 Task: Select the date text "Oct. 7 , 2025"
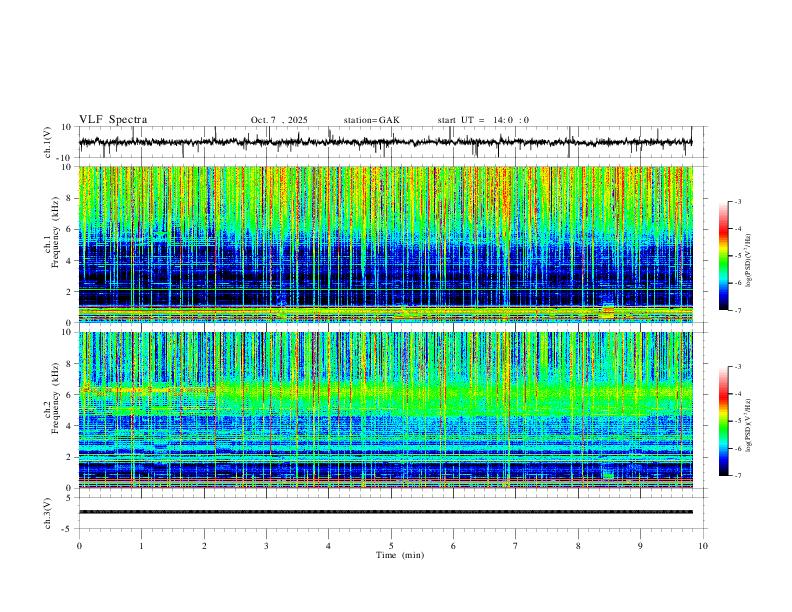tap(279, 120)
